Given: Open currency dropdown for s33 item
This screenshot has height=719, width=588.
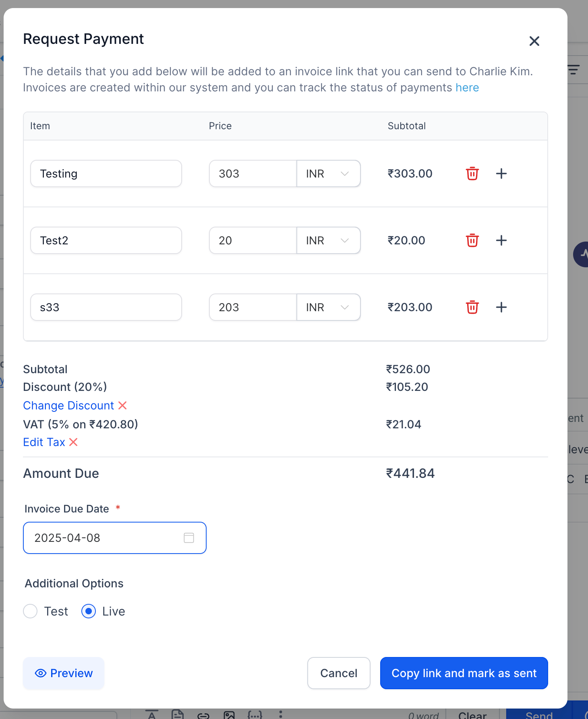Looking at the screenshot, I should point(328,307).
